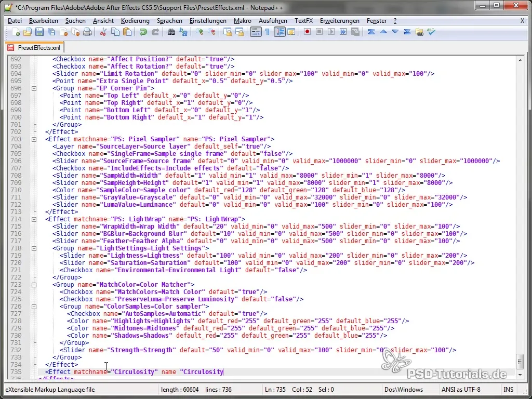Open the Ausführen menu

[x=273, y=21]
